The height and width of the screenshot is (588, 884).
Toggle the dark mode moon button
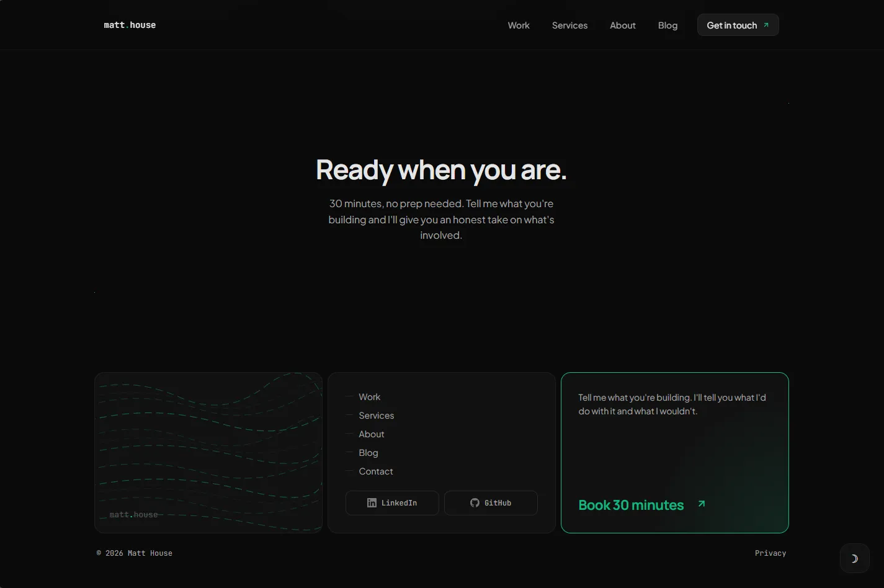(854, 558)
